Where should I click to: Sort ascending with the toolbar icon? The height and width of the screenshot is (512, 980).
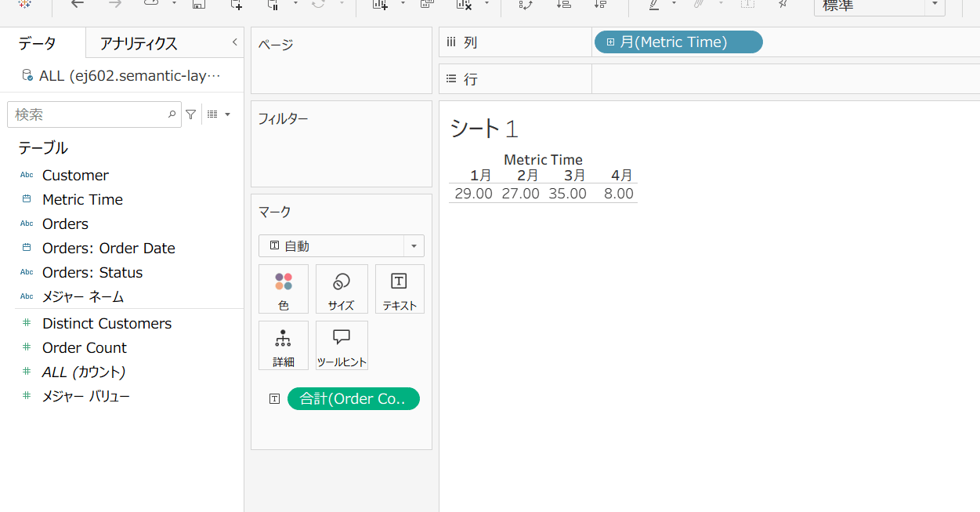click(x=563, y=4)
